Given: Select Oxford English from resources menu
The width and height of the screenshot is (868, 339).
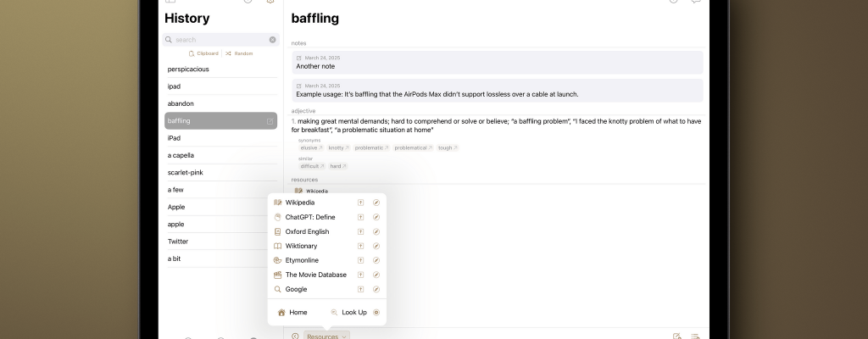Looking at the screenshot, I should [307, 231].
